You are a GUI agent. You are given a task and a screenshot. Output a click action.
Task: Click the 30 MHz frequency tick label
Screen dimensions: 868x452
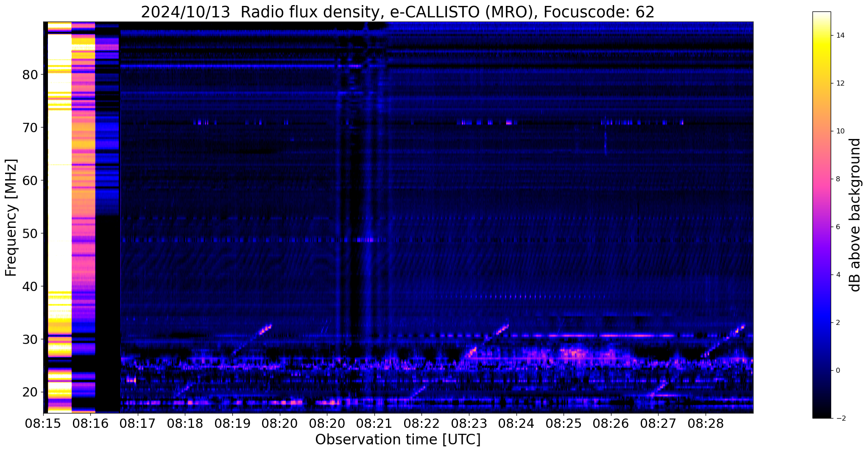30,339
